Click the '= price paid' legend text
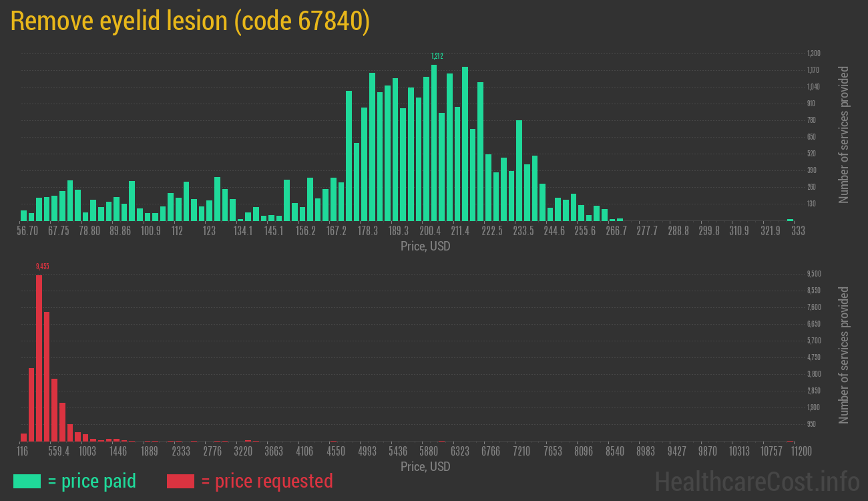The width and height of the screenshot is (868, 501). click(x=92, y=481)
